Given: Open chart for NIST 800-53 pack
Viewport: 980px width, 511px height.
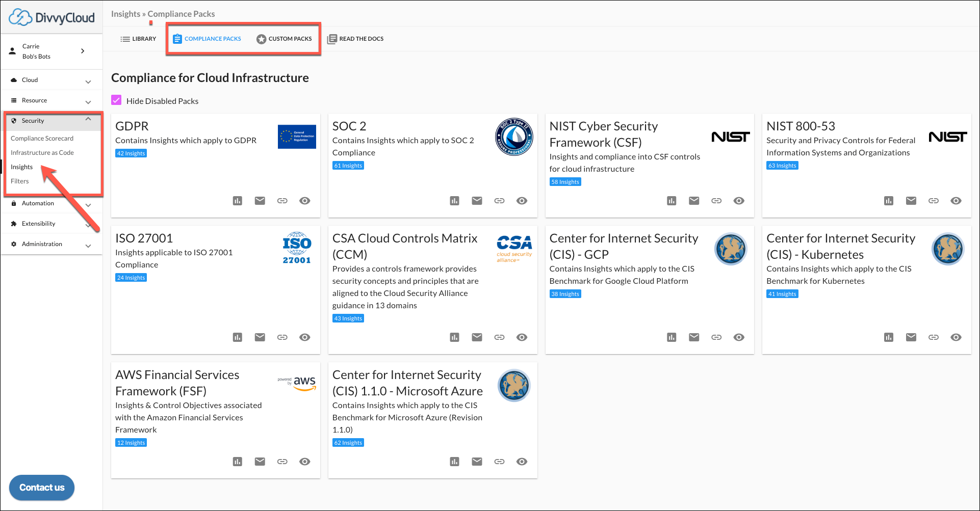Looking at the screenshot, I should pos(889,201).
